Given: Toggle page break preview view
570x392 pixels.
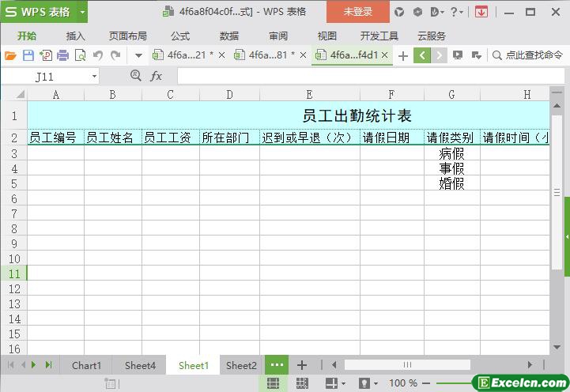Looking at the screenshot, I should pyautogui.click(x=302, y=383).
